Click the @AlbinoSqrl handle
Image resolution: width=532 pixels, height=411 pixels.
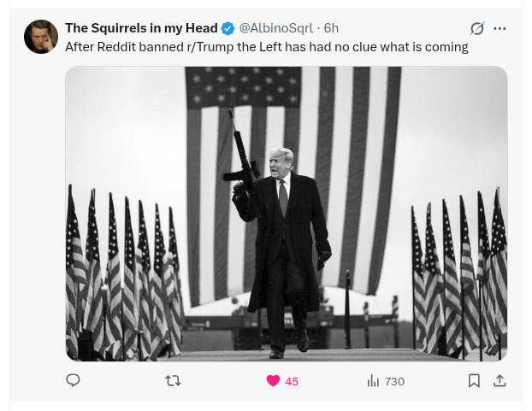coord(276,28)
